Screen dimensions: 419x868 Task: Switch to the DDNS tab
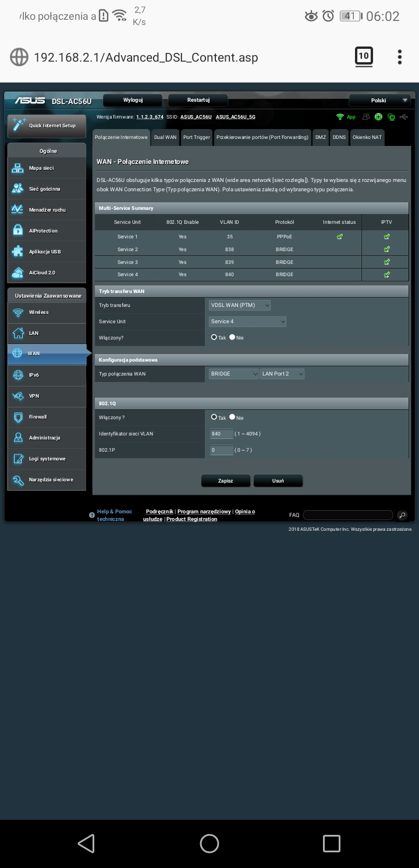click(x=339, y=137)
